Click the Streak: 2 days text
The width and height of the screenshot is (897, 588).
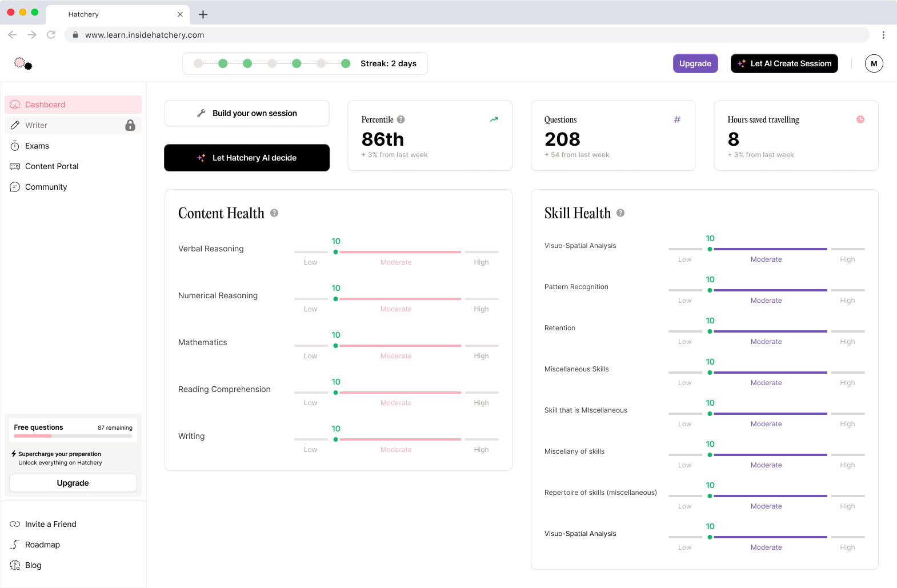pyautogui.click(x=389, y=63)
